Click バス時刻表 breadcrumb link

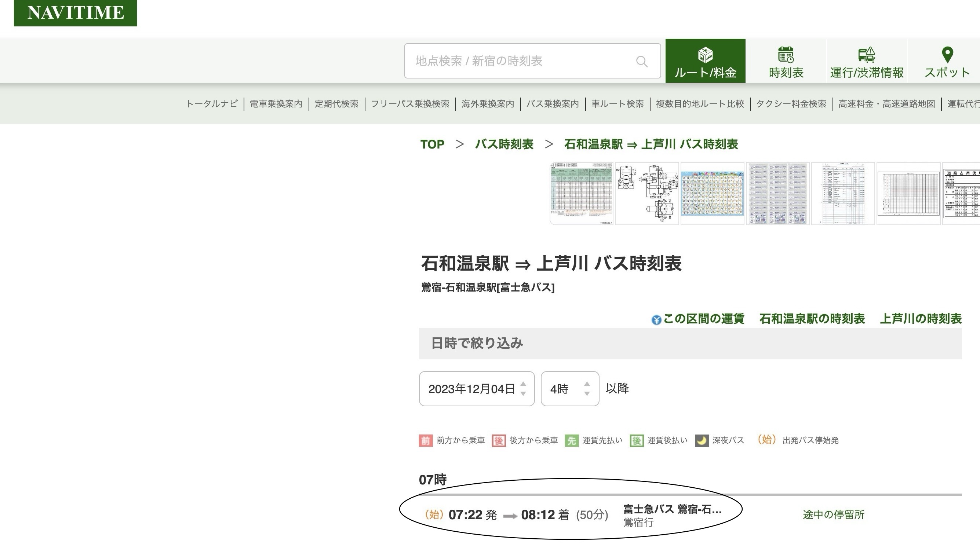[504, 144]
